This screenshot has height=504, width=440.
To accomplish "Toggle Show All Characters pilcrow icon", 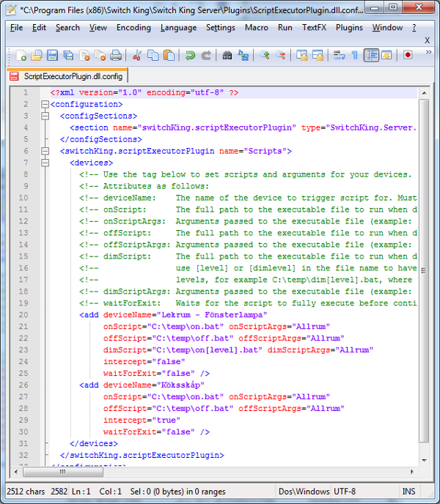I will tap(355, 56).
